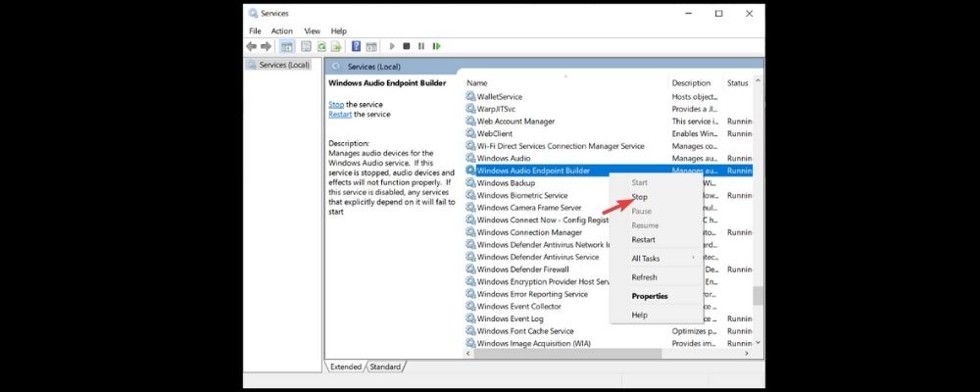Click the gear icon beside Windows Font Cache Service
980x392 pixels.
click(470, 331)
